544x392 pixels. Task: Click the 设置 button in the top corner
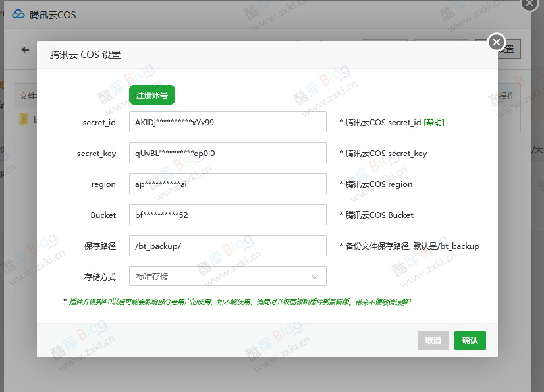(506, 49)
